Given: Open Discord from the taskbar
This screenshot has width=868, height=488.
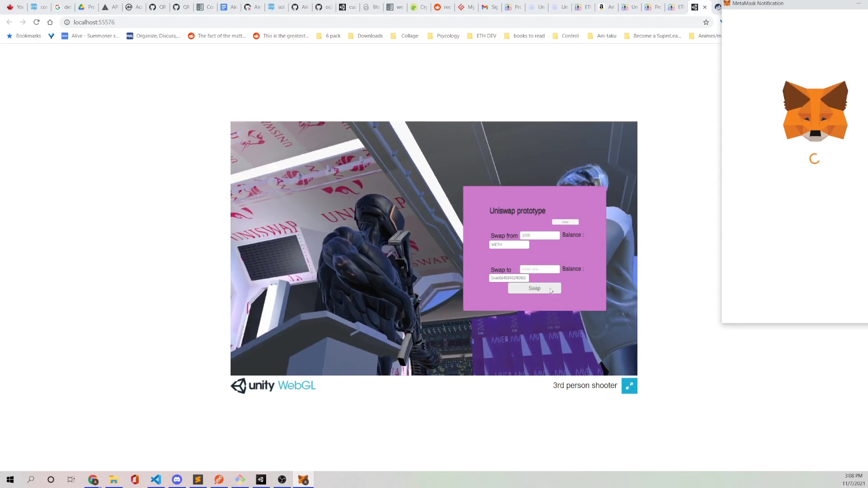Looking at the screenshot, I should click(177, 479).
